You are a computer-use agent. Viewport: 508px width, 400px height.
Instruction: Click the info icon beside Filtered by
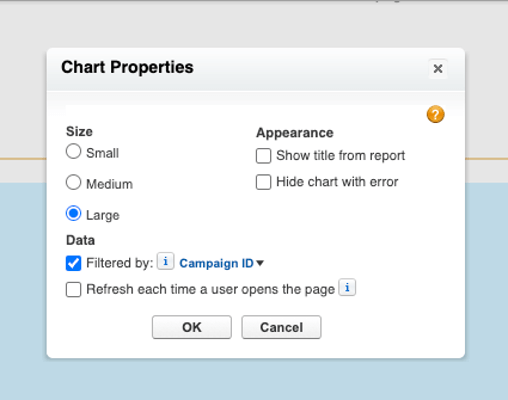click(x=166, y=261)
